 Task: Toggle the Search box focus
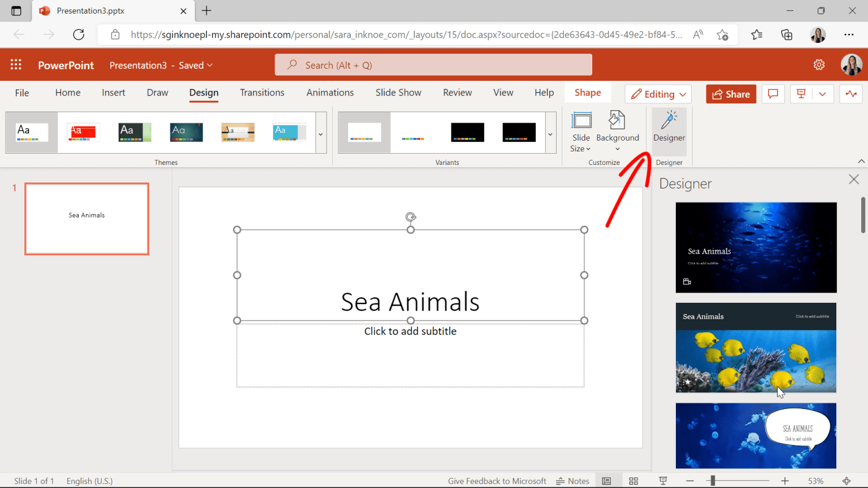(433, 64)
